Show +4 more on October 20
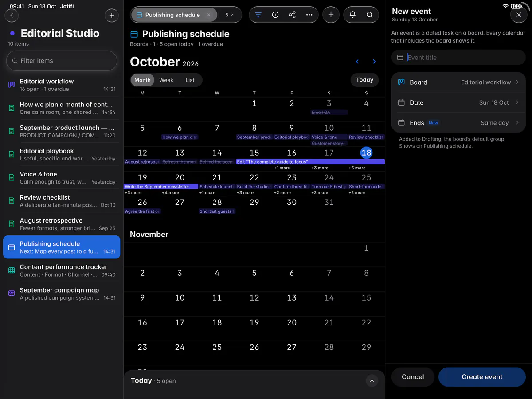This screenshot has width=532, height=399. pos(171,193)
